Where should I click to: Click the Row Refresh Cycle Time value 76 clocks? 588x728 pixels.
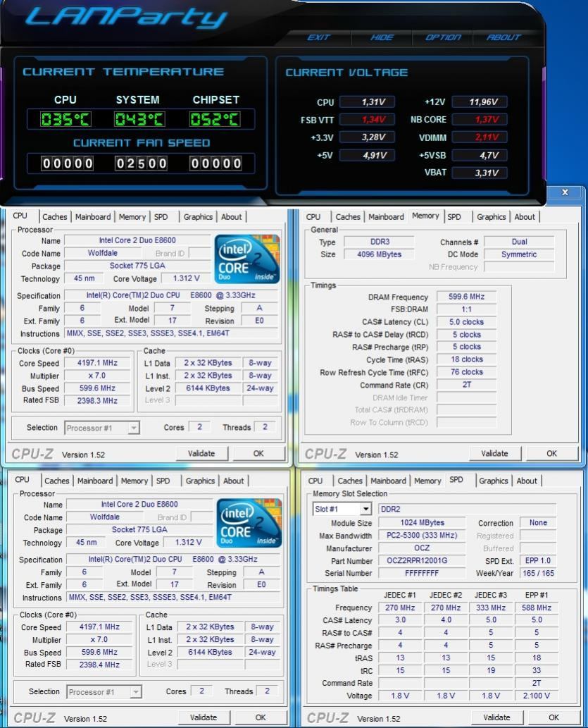(x=466, y=372)
